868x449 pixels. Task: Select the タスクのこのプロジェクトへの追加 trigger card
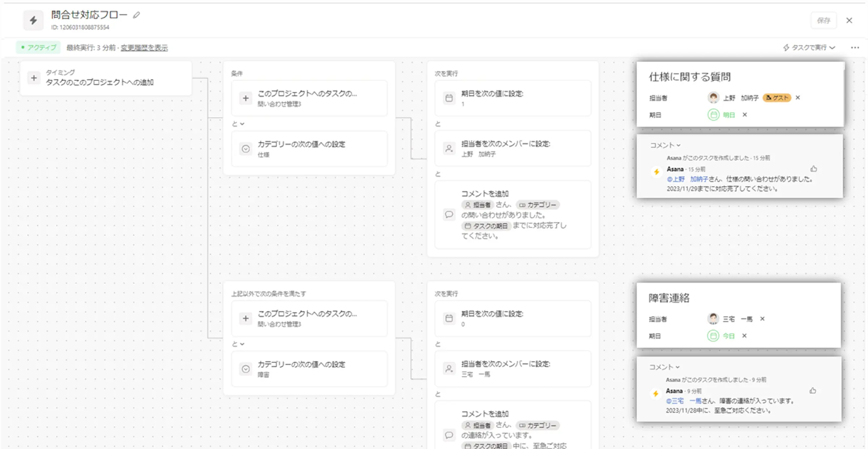pos(106,78)
